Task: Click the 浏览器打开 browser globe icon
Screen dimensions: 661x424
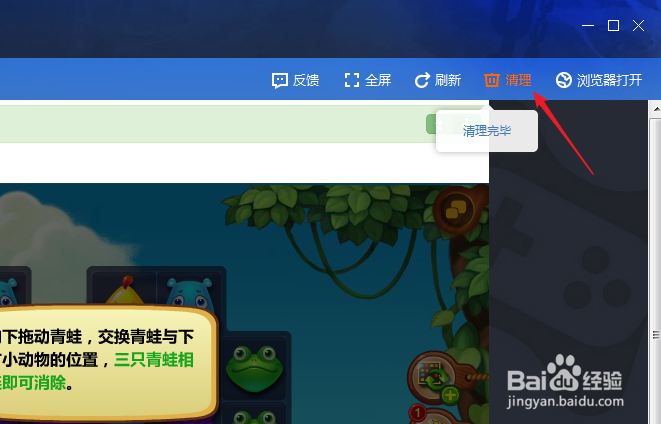Action: 564,80
